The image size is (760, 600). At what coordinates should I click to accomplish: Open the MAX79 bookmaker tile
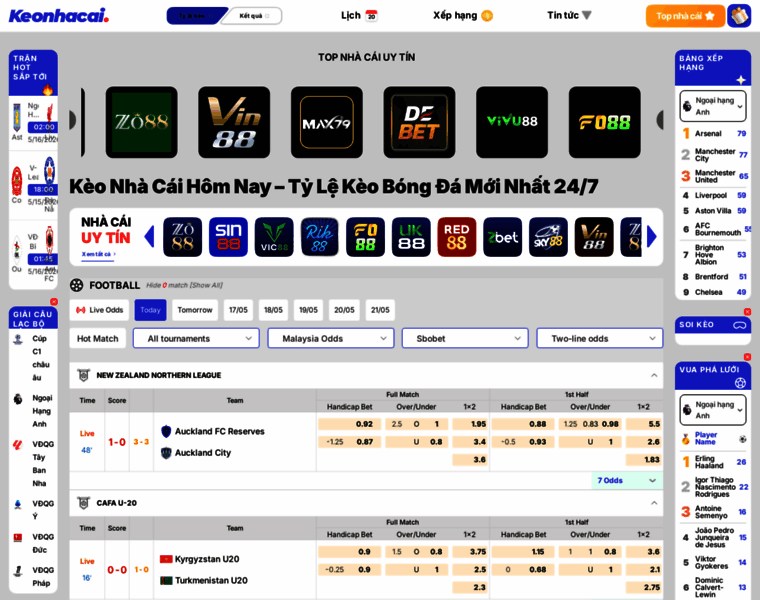[327, 122]
